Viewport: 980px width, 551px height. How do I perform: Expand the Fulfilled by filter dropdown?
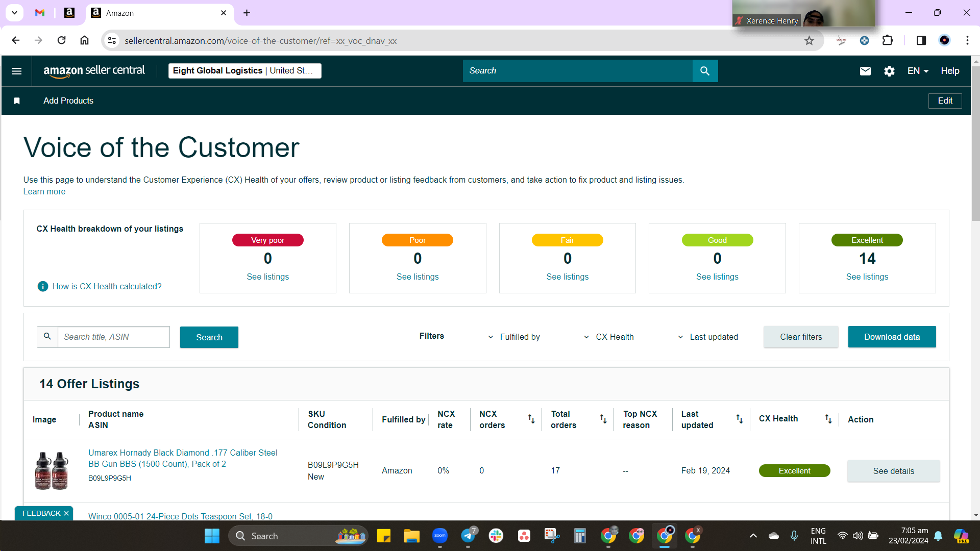(x=513, y=337)
